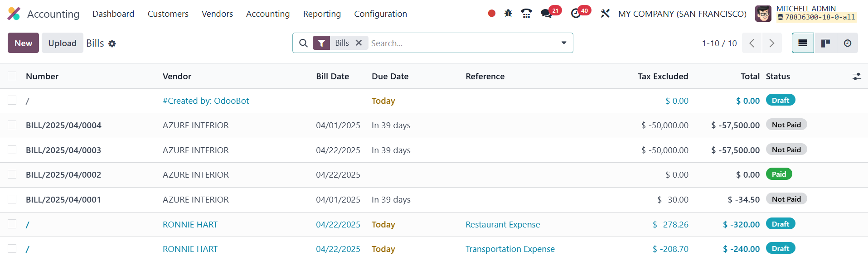Open the gear icon next to Bills
This screenshot has height=261, width=868.
(112, 43)
